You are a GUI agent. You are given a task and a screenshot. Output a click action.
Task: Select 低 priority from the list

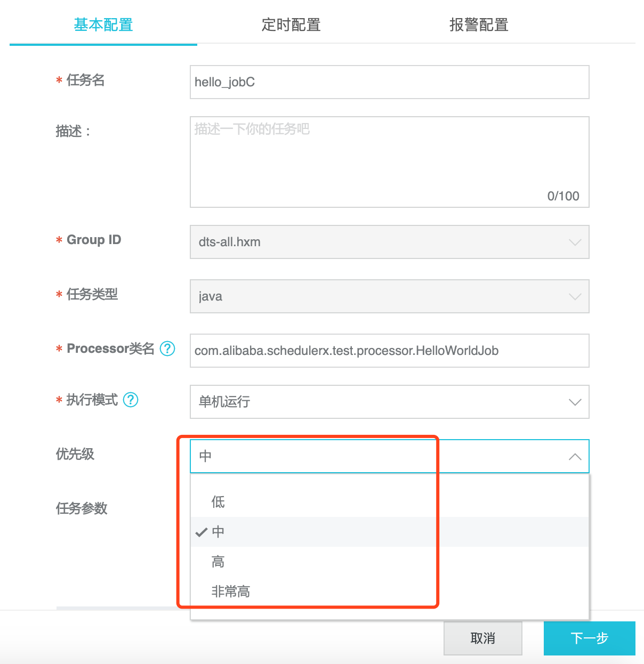[x=219, y=501]
